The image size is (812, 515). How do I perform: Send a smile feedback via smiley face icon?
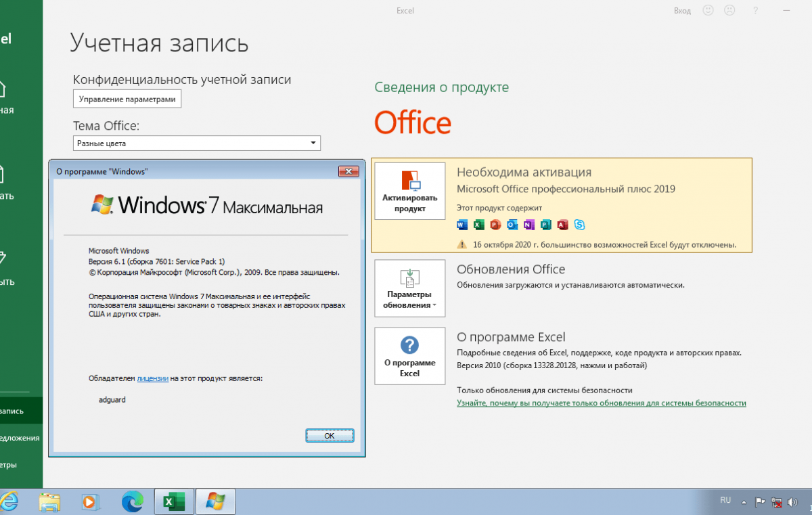click(708, 10)
